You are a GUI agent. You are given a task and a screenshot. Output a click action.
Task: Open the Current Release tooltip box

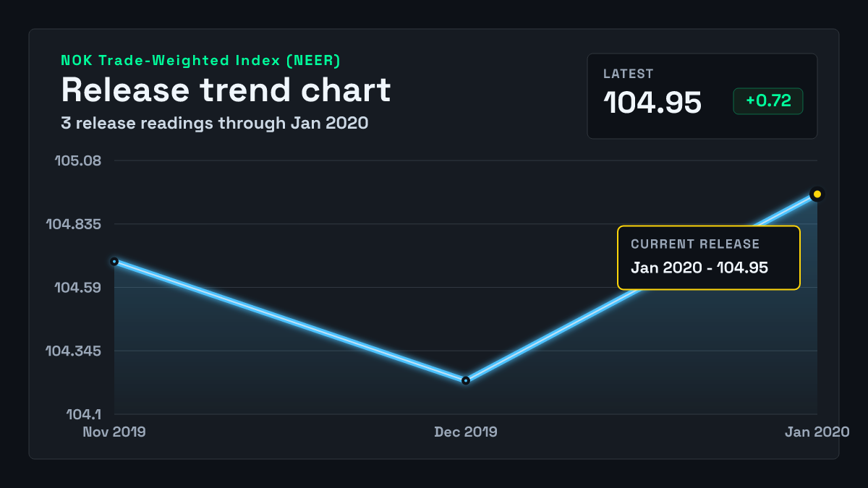[709, 258]
